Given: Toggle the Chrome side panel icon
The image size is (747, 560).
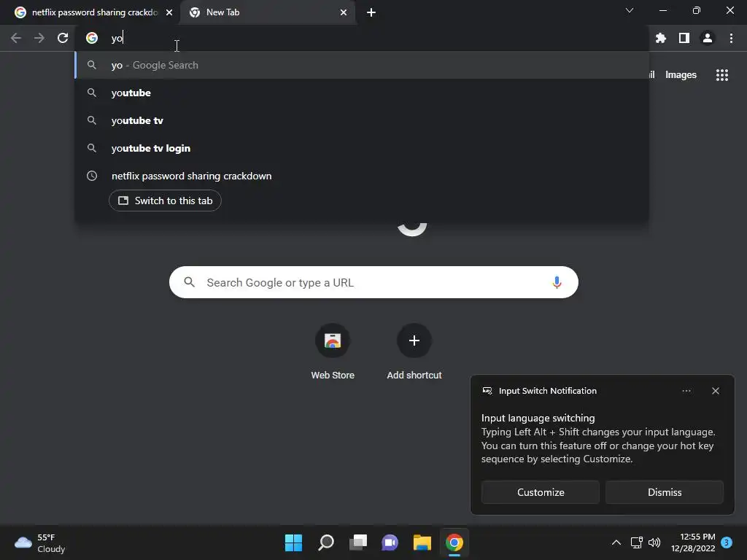Looking at the screenshot, I should pyautogui.click(x=684, y=38).
